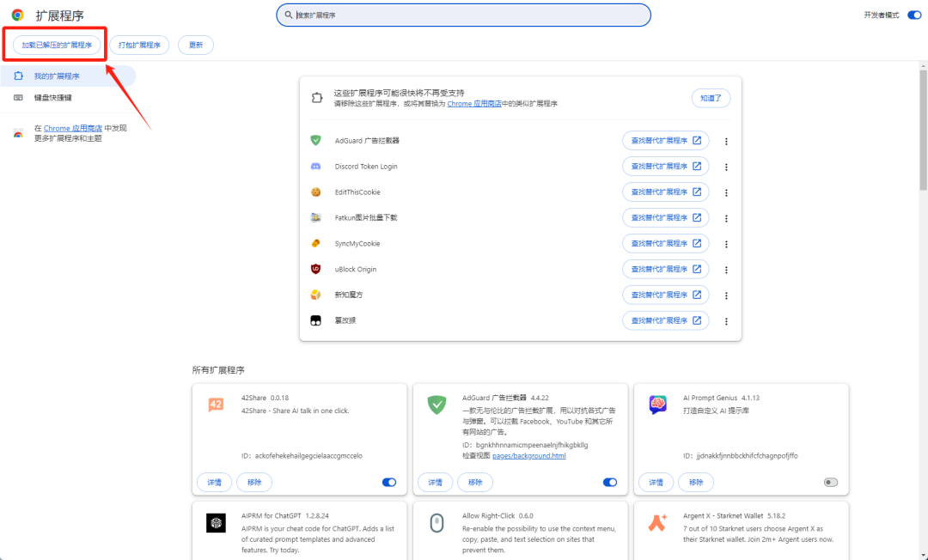Click the scrollbar up arrow
This screenshot has width=928, height=560.
coord(923,65)
